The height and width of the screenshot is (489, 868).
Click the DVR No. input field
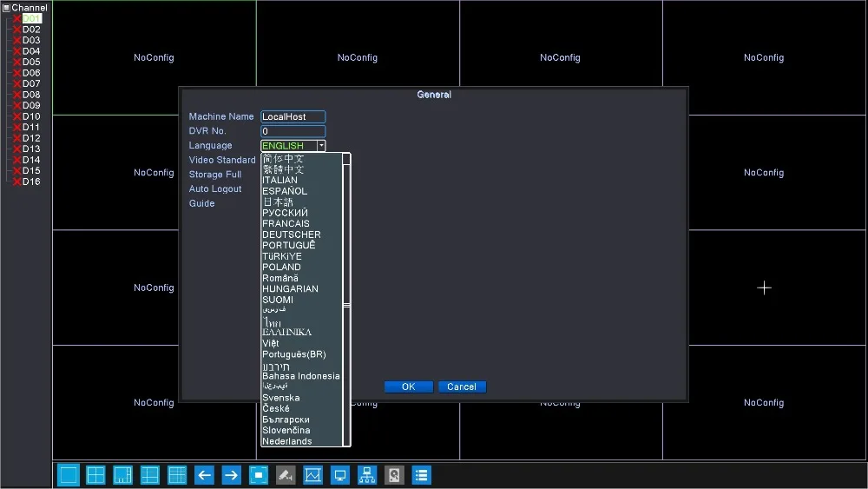coord(293,131)
